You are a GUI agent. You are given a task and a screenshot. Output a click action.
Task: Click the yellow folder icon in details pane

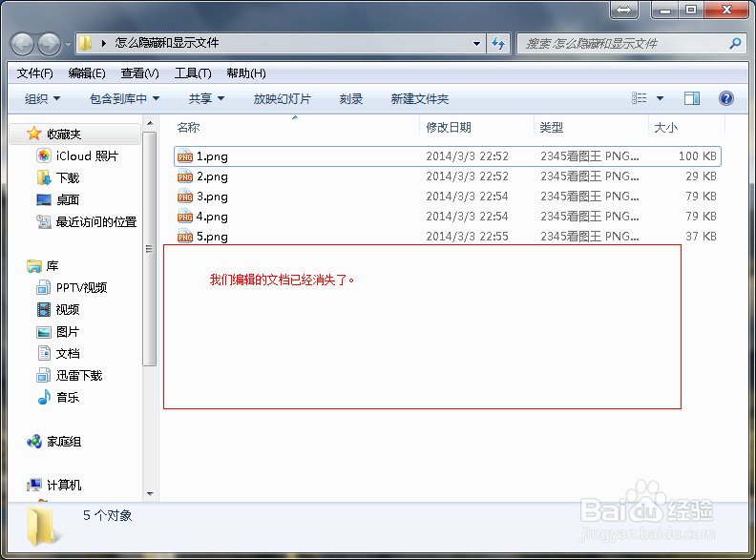(44, 527)
